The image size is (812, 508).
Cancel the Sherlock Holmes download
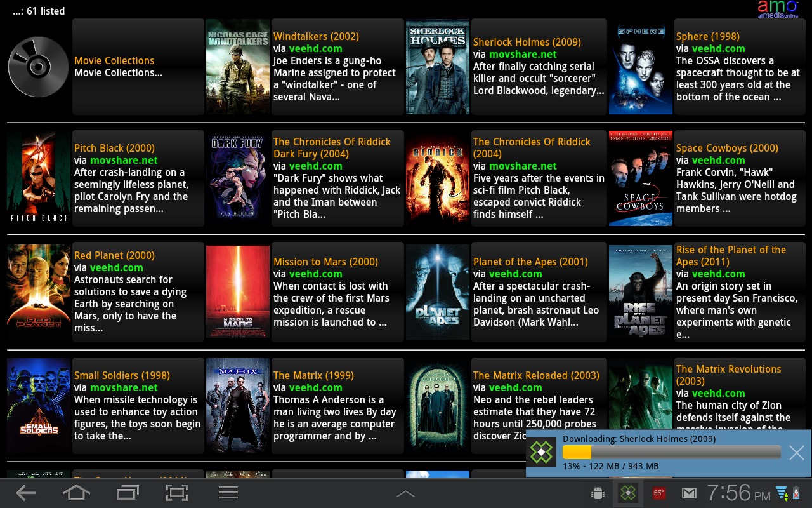[796, 452]
